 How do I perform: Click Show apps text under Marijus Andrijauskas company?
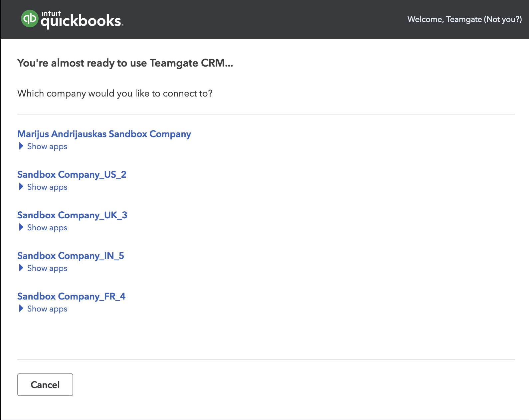[47, 146]
